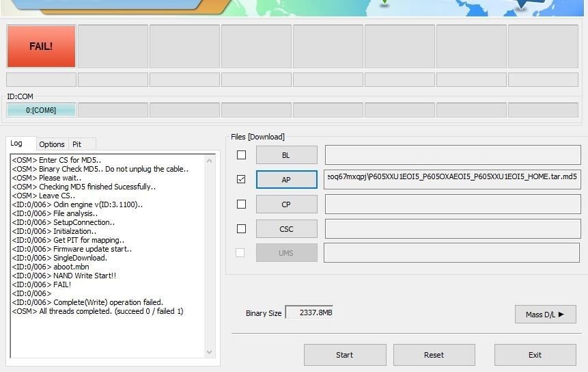This screenshot has width=588, height=372.
Task: Switch to the Options tab
Action: (52, 144)
